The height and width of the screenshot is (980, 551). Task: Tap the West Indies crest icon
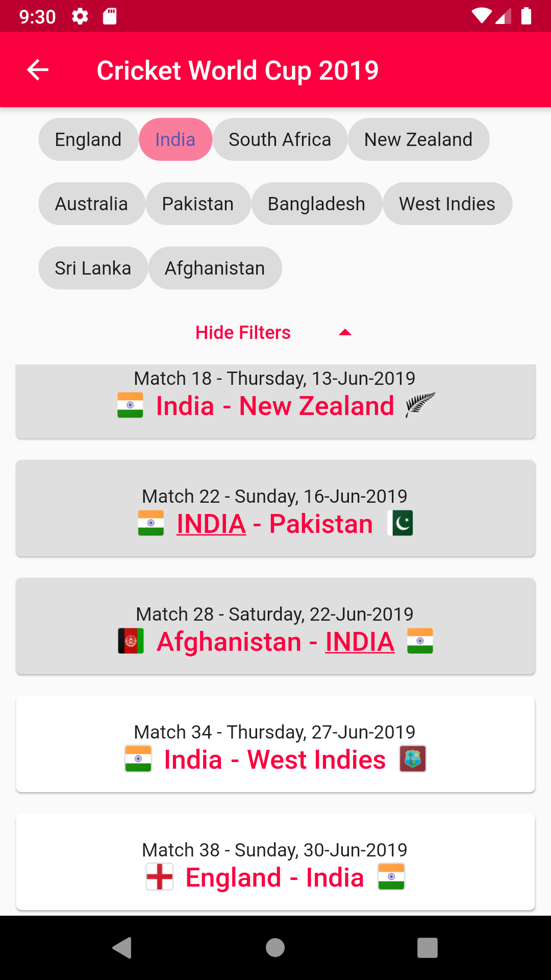click(x=413, y=759)
